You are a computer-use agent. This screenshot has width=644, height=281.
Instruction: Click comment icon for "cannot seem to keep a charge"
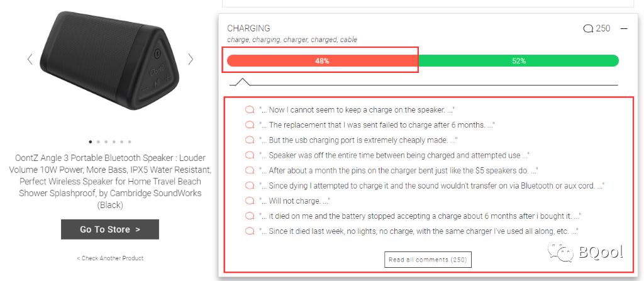coord(250,109)
